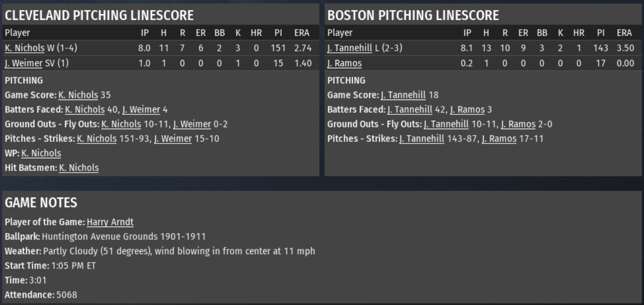This screenshot has width=644, height=305.
Task: Open J. Ramos in Ground Outs - Fly Outs line
Action: click(x=518, y=124)
